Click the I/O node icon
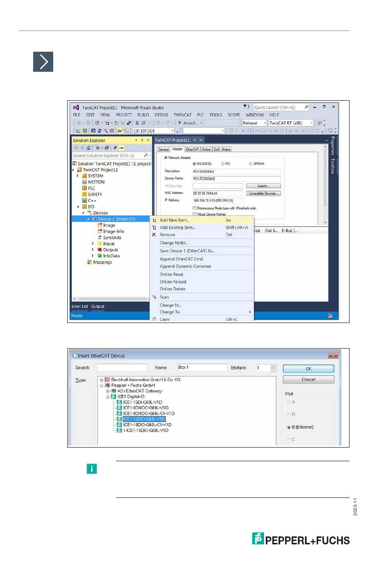The image size is (392, 561). click(x=85, y=207)
